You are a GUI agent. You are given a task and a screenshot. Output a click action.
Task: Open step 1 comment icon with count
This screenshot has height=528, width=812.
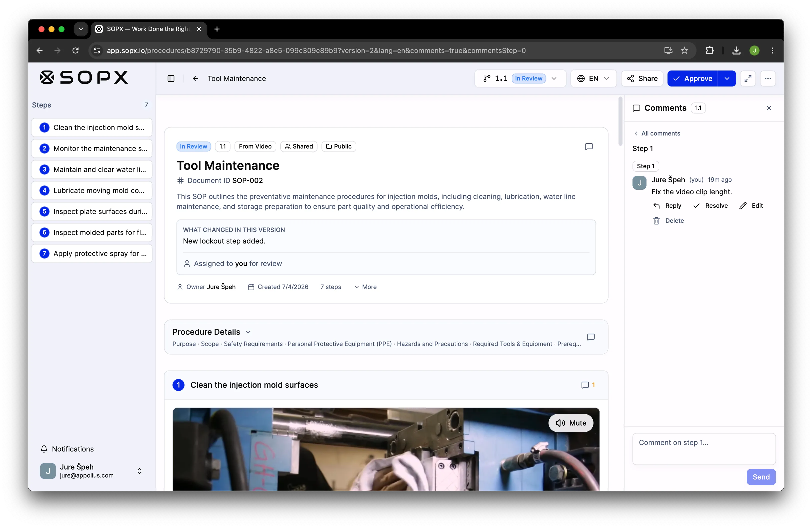(588, 385)
